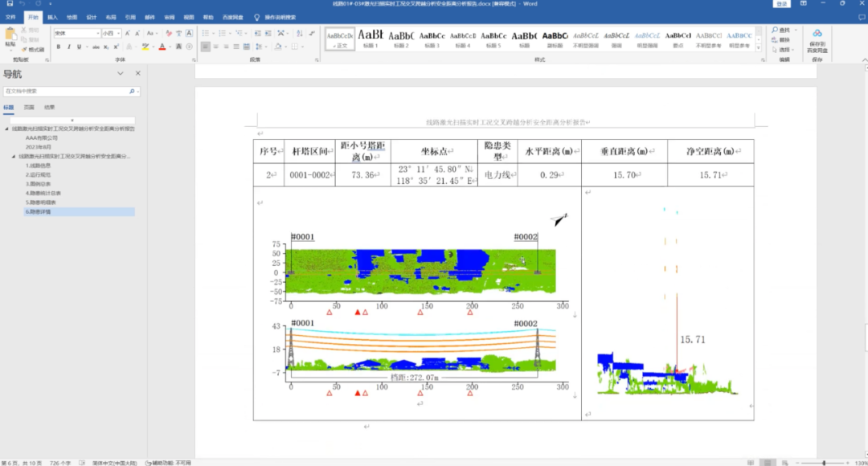The image size is (868, 466).
Task: Click the bullet list icon
Action: tap(205, 34)
